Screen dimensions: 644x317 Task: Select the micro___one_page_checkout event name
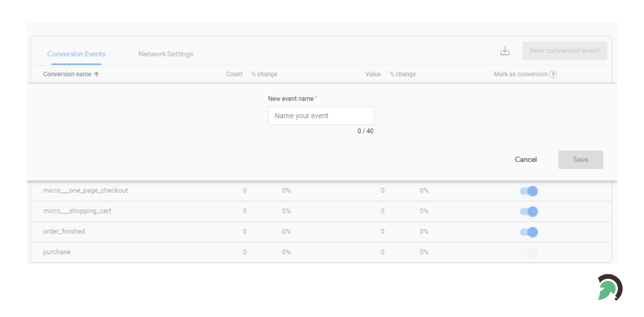(85, 191)
